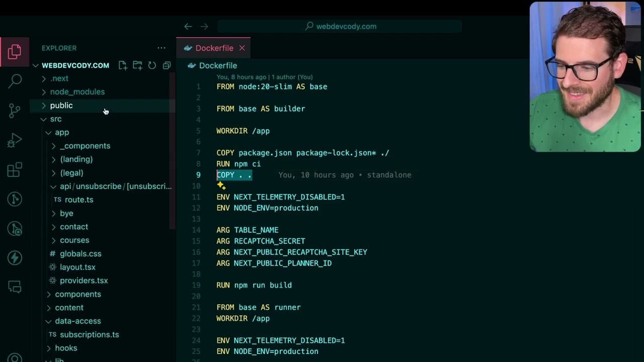Open the Search view icon
644x362 pixels.
point(15,81)
